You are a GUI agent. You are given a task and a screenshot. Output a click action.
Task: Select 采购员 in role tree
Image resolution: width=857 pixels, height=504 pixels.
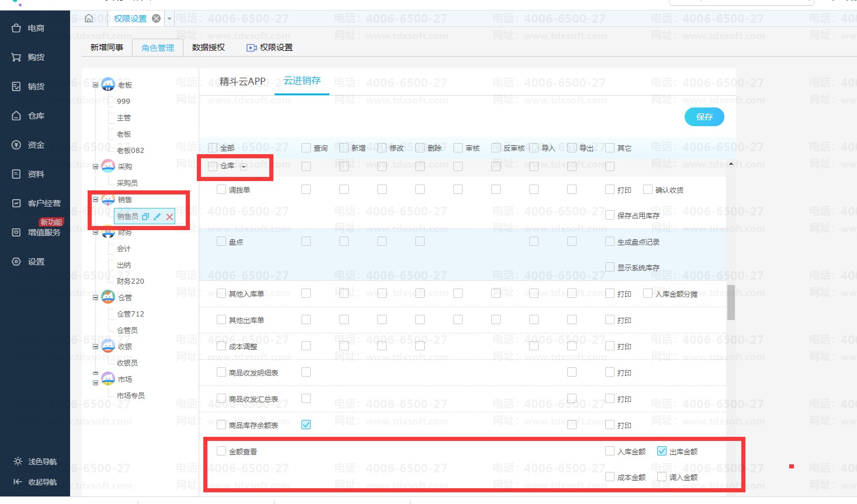pos(127,183)
